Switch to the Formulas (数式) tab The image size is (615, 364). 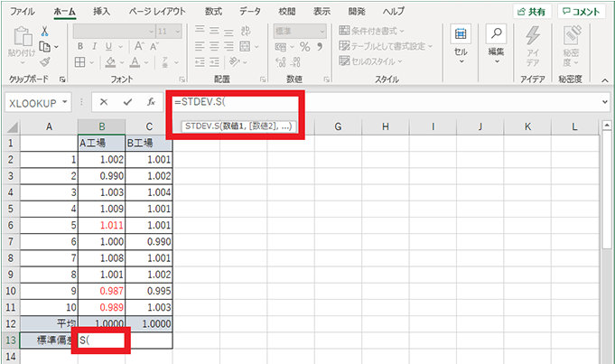[x=214, y=12]
